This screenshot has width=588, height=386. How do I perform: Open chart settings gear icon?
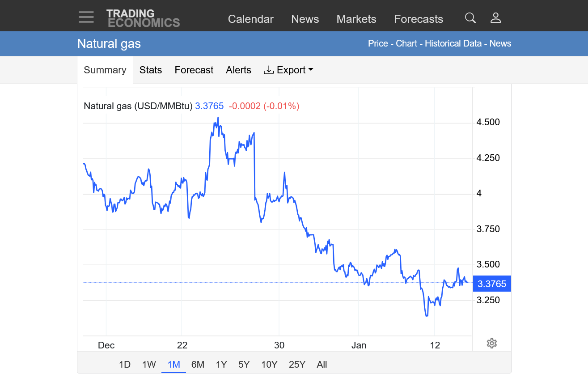(x=491, y=344)
